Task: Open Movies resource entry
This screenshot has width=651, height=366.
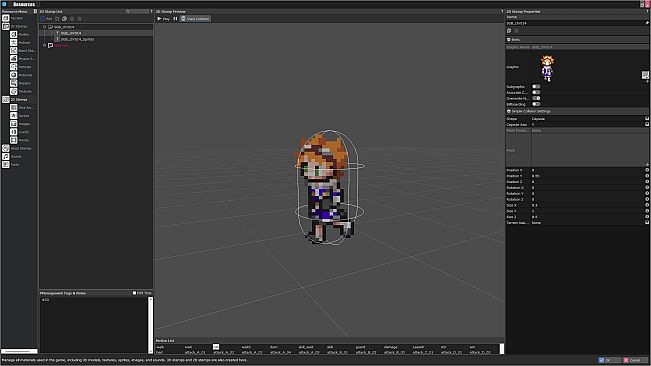Action: click(x=20, y=140)
